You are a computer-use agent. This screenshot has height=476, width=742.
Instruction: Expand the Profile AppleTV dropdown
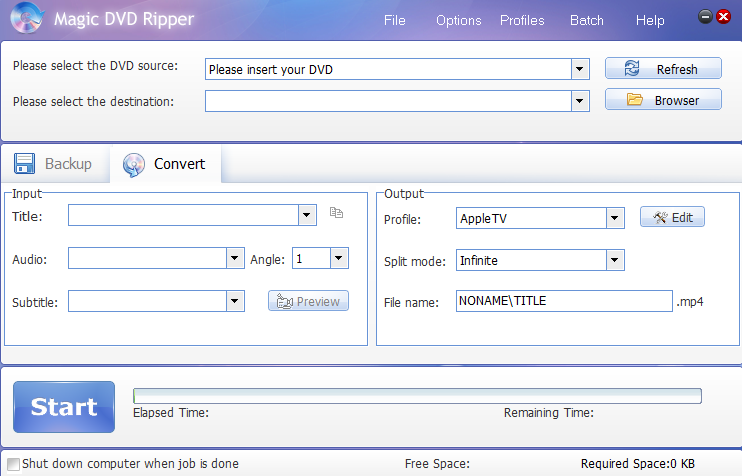coord(615,218)
